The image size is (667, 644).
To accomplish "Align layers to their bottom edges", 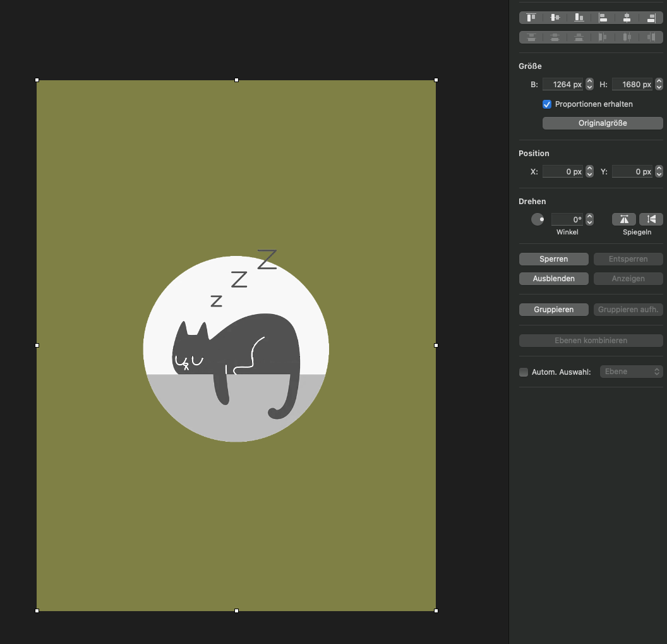I will point(579,18).
